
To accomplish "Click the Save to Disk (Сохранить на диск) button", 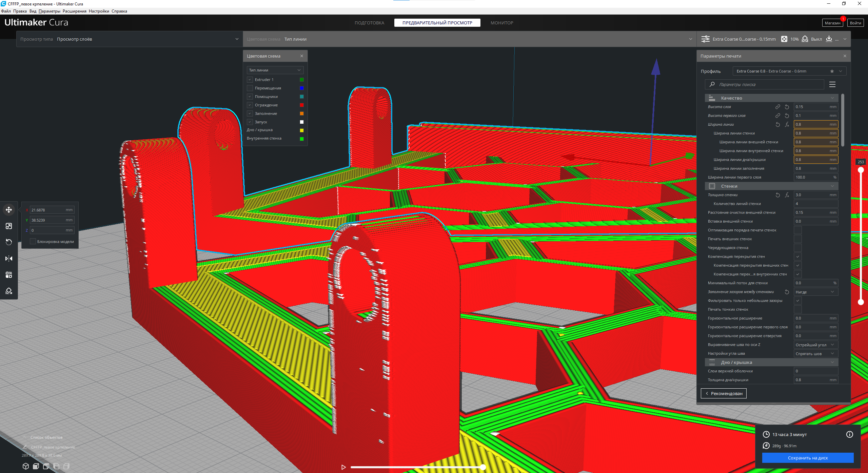I will click(x=807, y=458).
